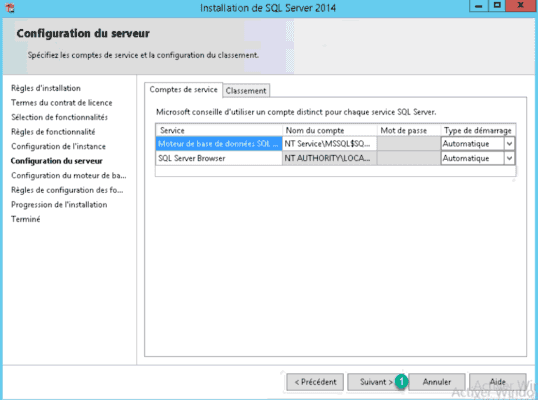The width and height of the screenshot is (538, 400).
Task: Click password cell for Moteur de base de données
Action: [408, 144]
